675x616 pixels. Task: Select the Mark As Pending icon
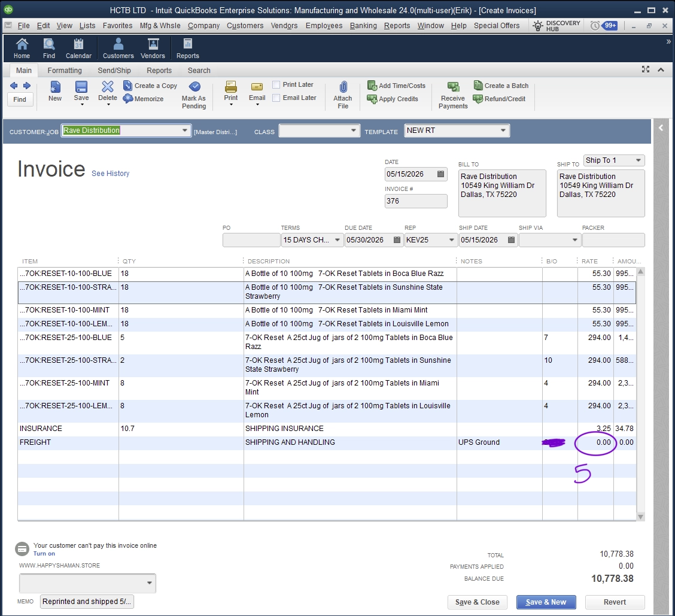point(194,87)
